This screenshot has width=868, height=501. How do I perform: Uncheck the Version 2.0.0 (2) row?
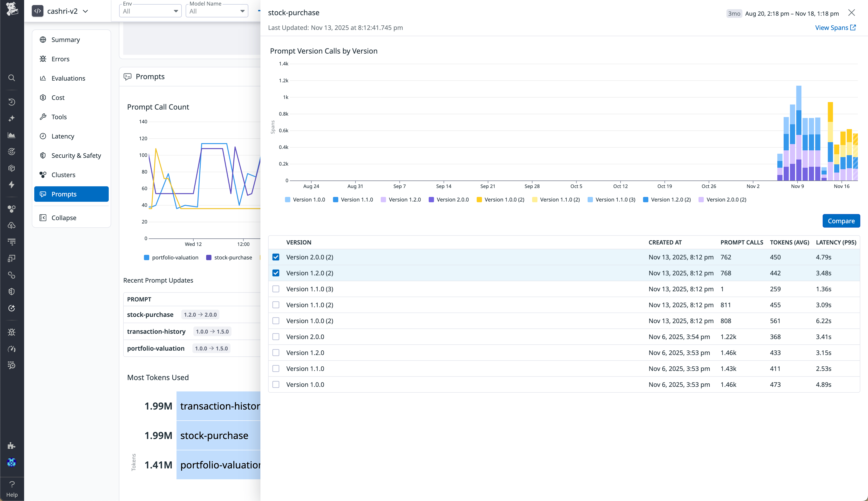[276, 257]
